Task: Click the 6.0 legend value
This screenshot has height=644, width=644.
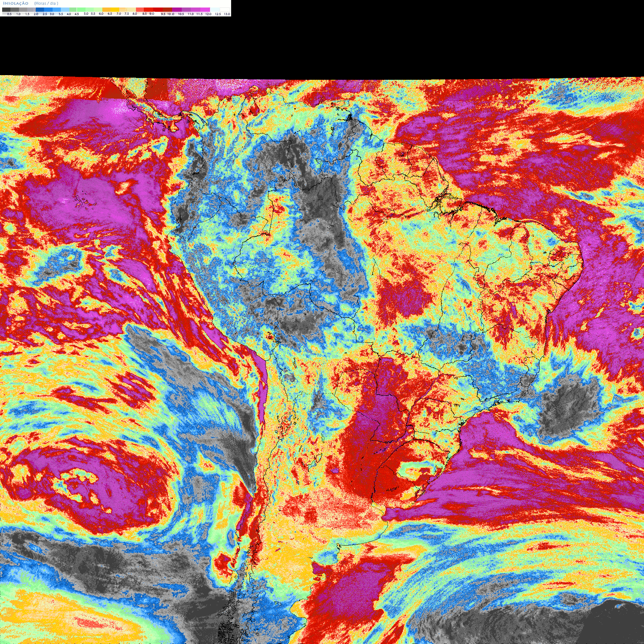Action: (x=101, y=14)
